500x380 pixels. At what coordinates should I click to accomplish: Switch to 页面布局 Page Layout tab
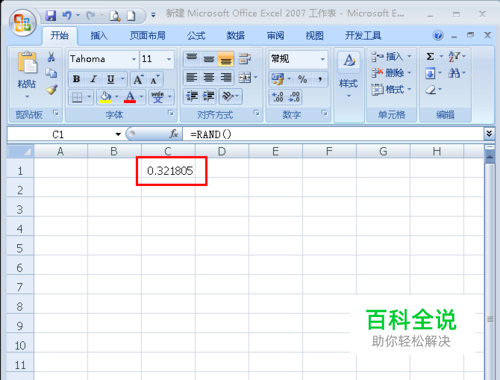tap(147, 35)
